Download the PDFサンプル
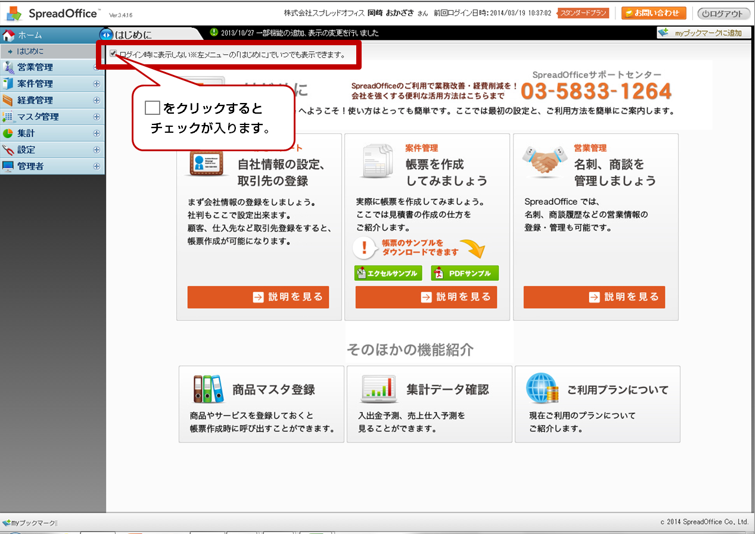This screenshot has width=756, height=534. coord(465,273)
